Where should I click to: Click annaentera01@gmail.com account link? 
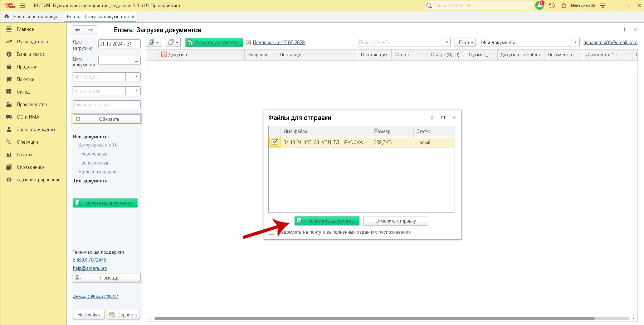pos(610,42)
